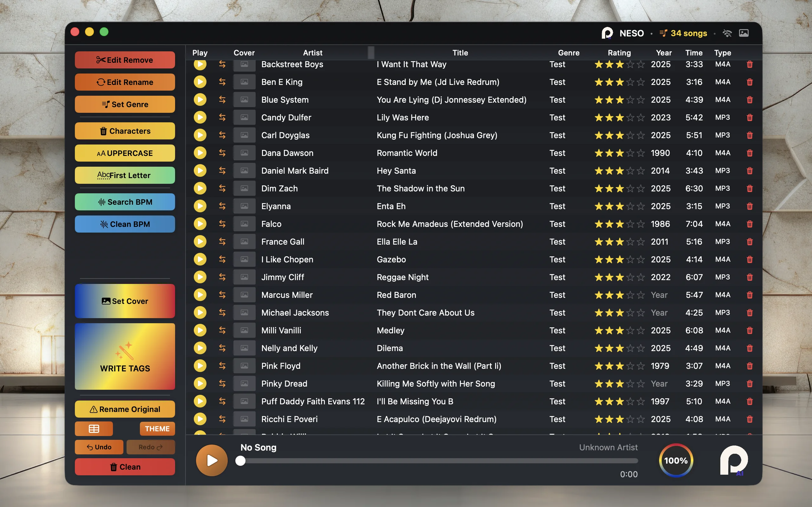This screenshot has height=507, width=812.
Task: Click cover placeholder for Pink Floyd
Action: pos(244,366)
